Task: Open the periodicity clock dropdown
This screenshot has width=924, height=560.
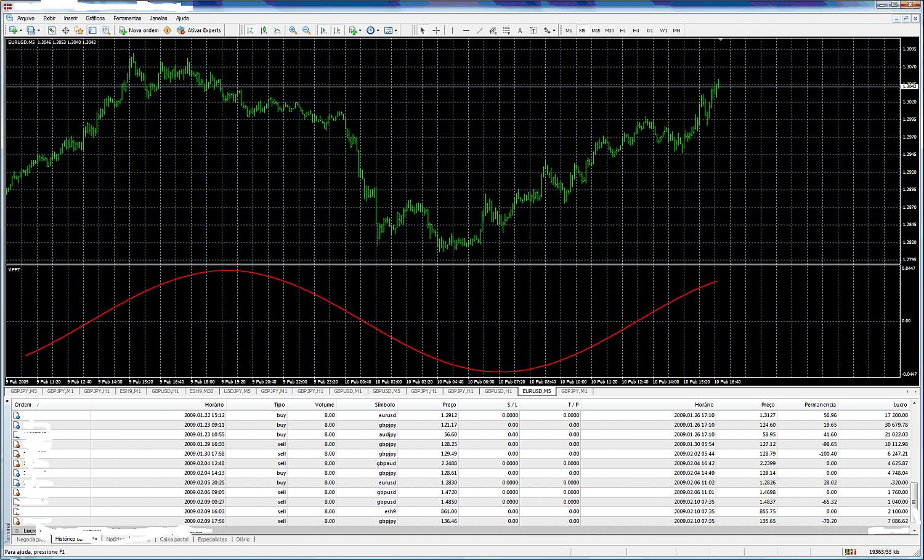Action: pyautogui.click(x=373, y=30)
